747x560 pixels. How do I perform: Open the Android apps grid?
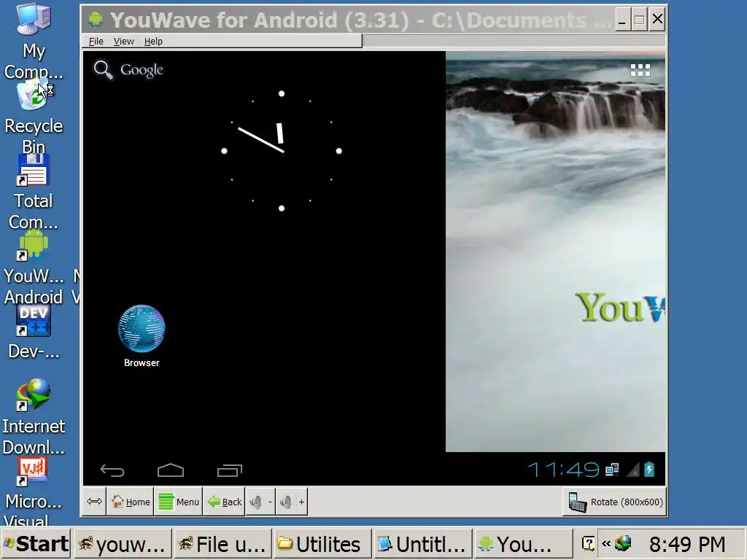(640, 71)
